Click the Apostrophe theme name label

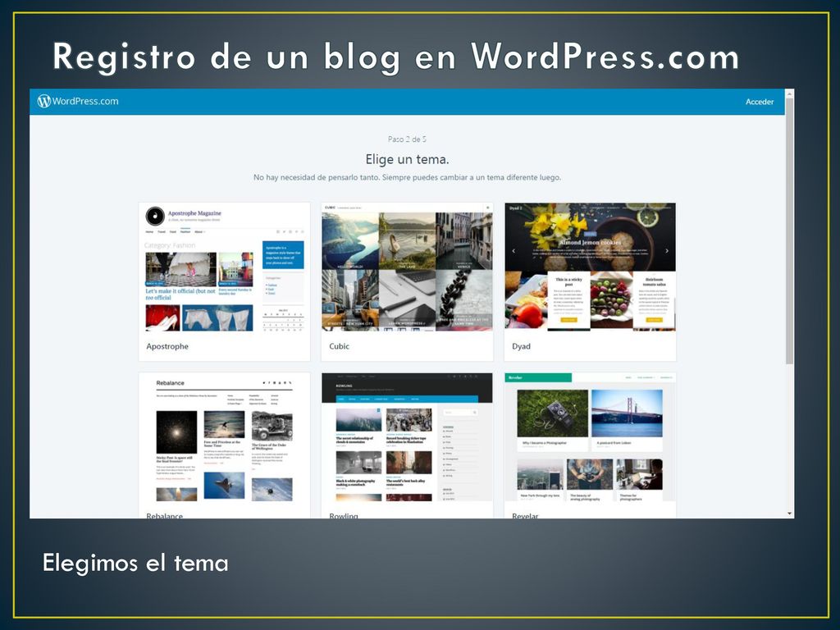click(x=167, y=347)
